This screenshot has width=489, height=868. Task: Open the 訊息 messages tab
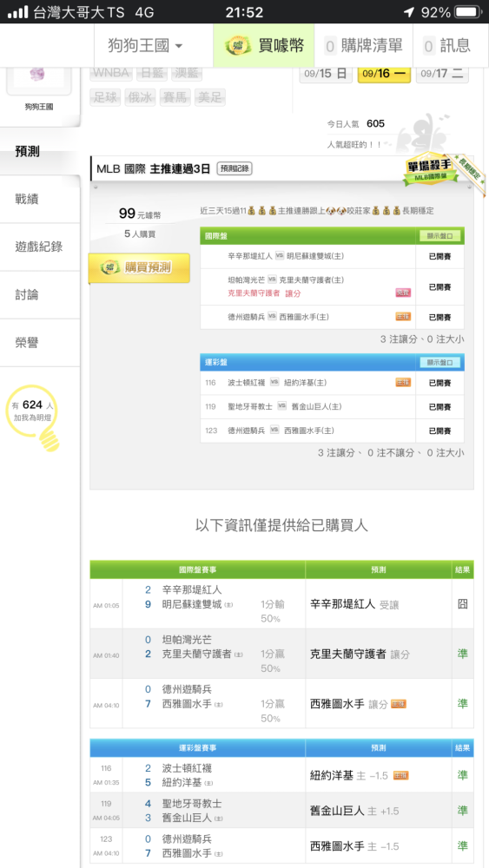(x=447, y=45)
